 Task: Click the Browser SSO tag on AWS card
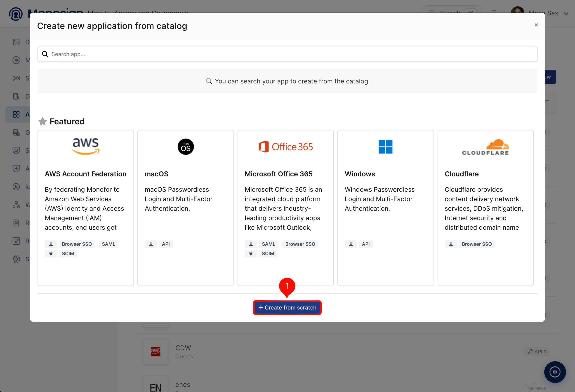77,244
